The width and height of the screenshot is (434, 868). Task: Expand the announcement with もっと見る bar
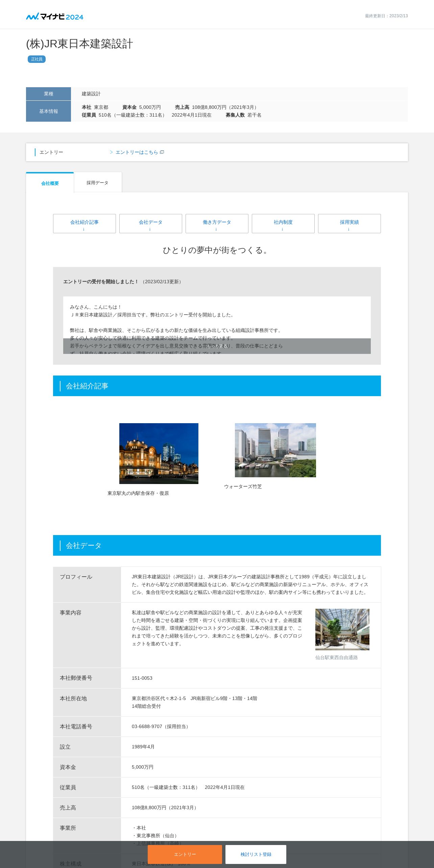pyautogui.click(x=217, y=346)
